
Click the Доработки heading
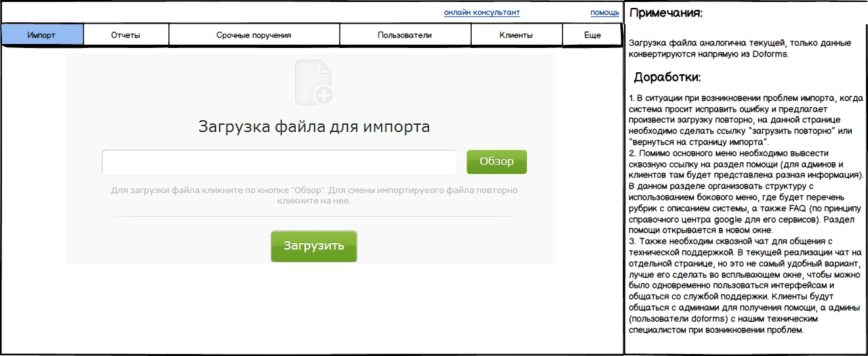(667, 78)
